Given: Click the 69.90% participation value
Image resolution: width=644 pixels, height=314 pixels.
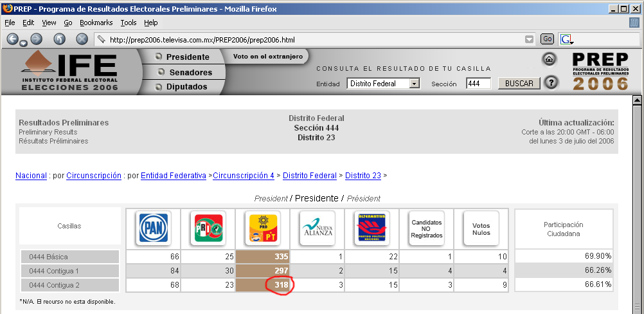Looking at the screenshot, I should click(x=598, y=256).
